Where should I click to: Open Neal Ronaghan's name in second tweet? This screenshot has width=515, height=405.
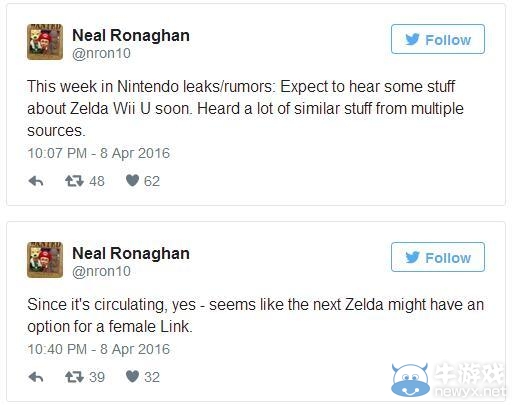[131, 253]
